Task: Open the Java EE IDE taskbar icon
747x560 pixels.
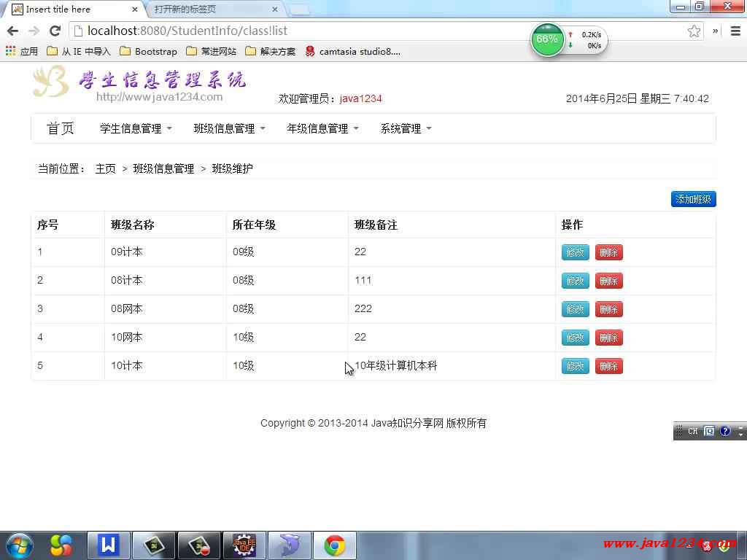Action: (244, 545)
